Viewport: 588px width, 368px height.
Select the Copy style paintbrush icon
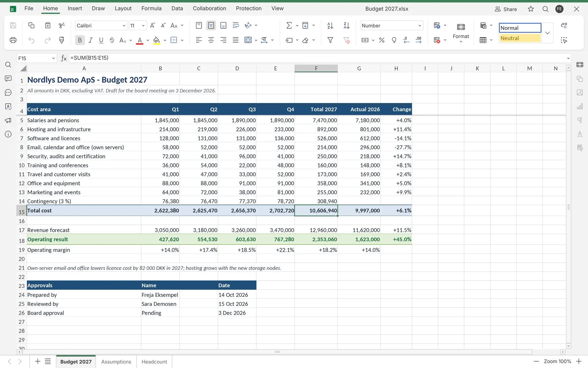(x=62, y=40)
